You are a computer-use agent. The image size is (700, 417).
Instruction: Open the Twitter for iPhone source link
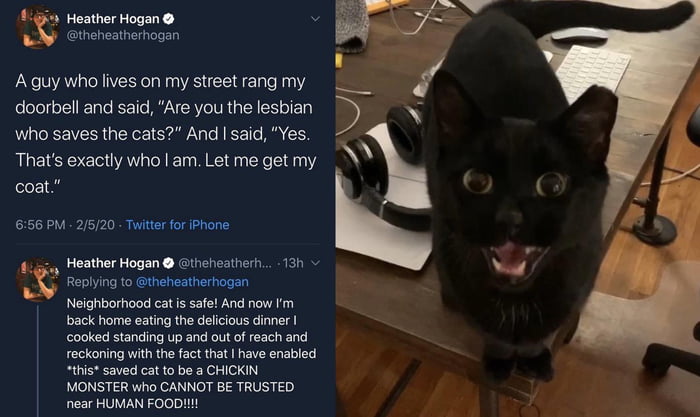177,224
